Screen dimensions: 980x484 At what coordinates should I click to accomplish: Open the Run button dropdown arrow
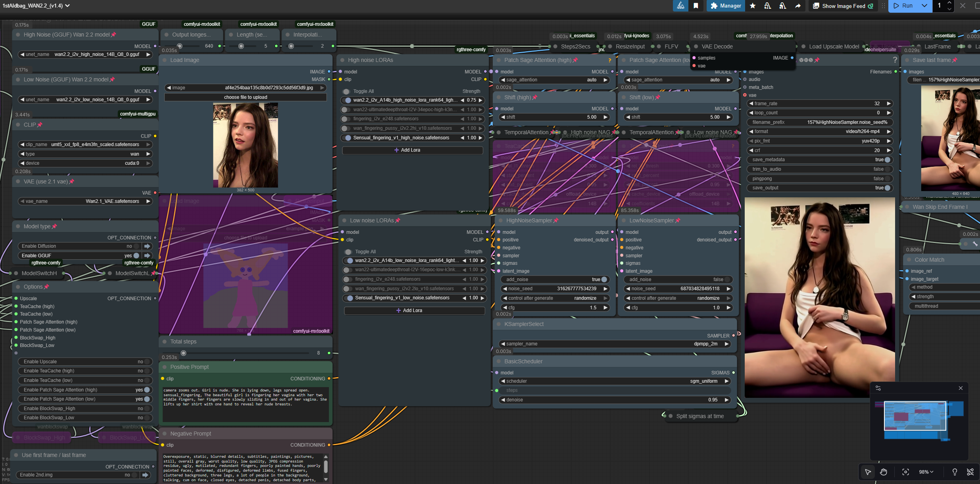click(x=924, y=6)
